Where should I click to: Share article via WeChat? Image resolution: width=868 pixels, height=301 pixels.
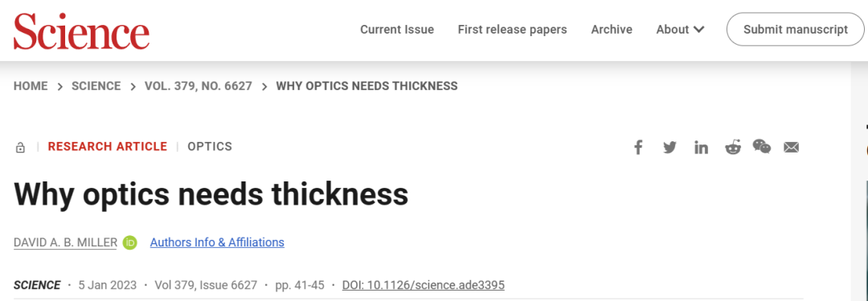(x=762, y=147)
